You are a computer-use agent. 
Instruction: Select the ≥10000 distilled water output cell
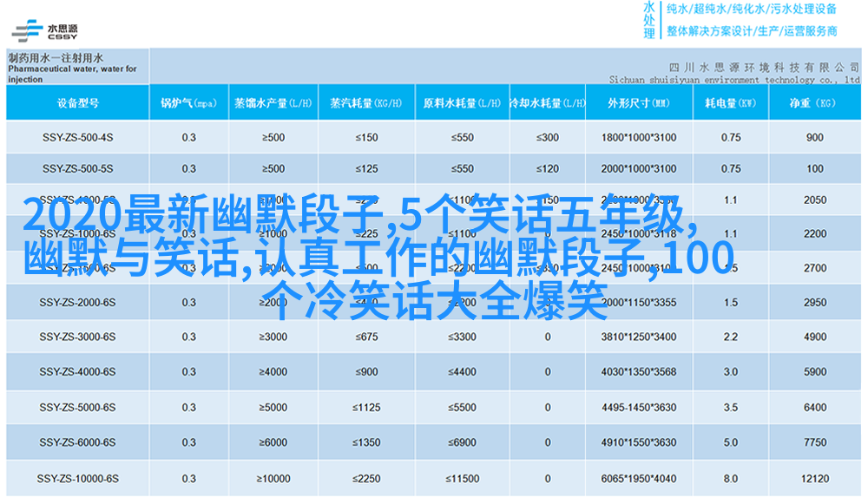[x=273, y=479]
